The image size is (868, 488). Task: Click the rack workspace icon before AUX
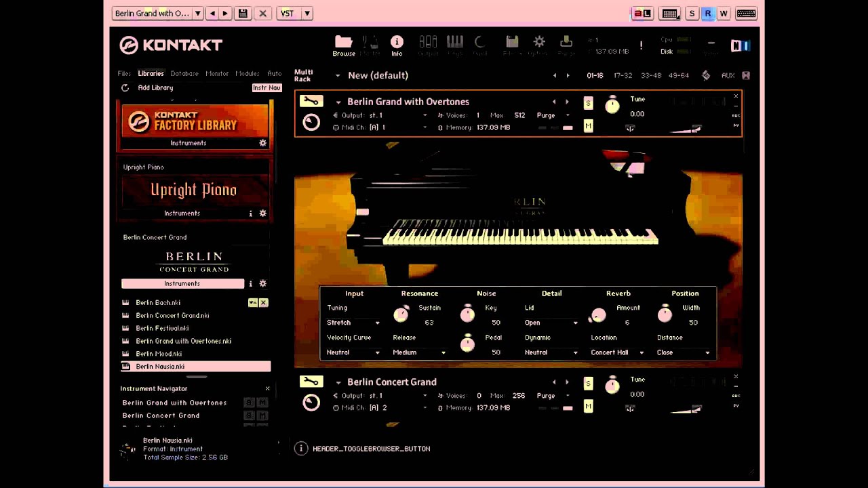706,75
